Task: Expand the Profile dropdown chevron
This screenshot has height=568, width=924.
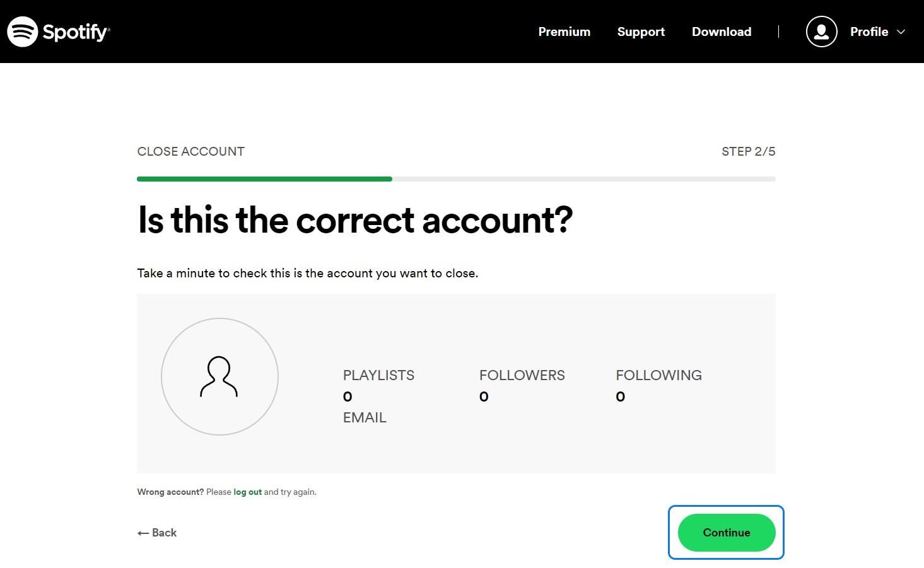Action: [x=901, y=32]
